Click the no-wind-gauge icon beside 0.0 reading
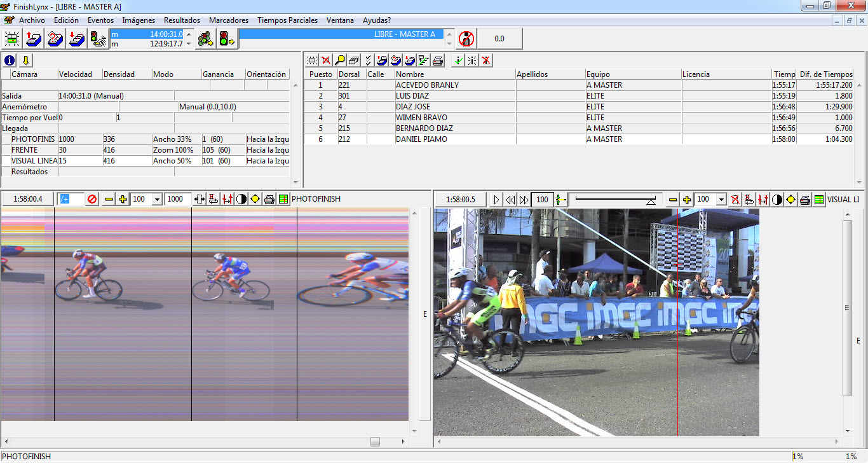Viewport: 868px width, 463px height. [466, 39]
